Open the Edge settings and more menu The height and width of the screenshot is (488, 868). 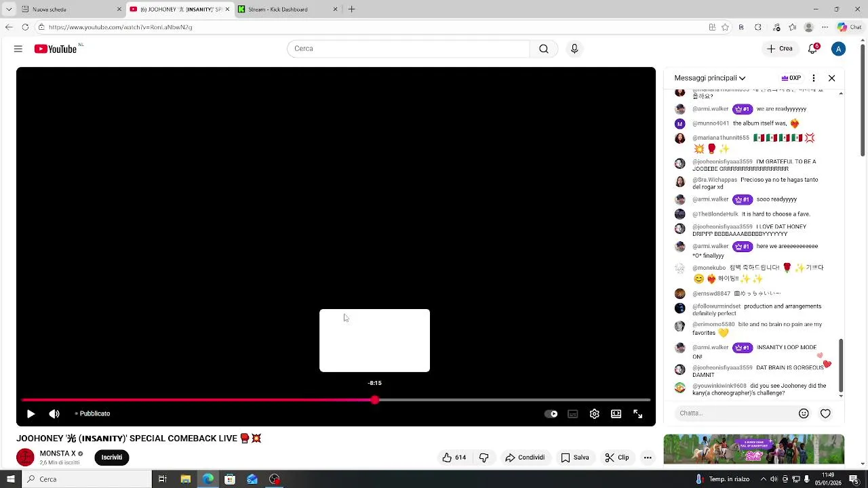tap(825, 27)
